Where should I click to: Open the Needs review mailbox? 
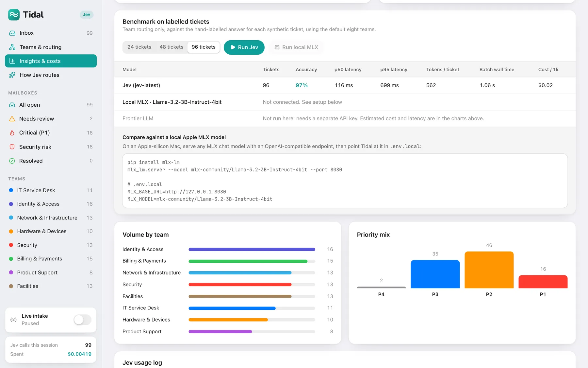(51, 119)
